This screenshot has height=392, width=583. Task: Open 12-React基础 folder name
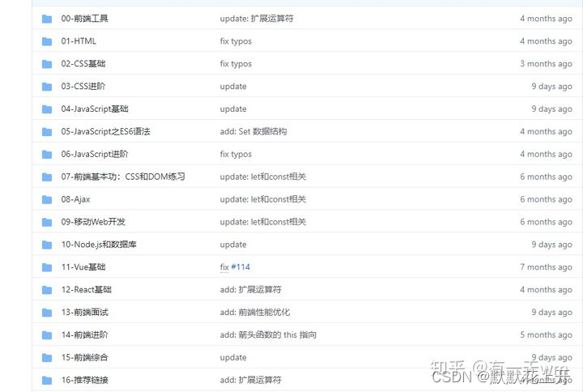[87, 290]
